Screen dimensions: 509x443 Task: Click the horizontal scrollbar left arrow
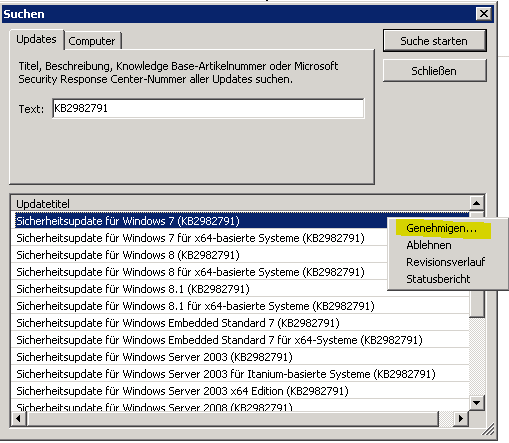tap(18, 418)
